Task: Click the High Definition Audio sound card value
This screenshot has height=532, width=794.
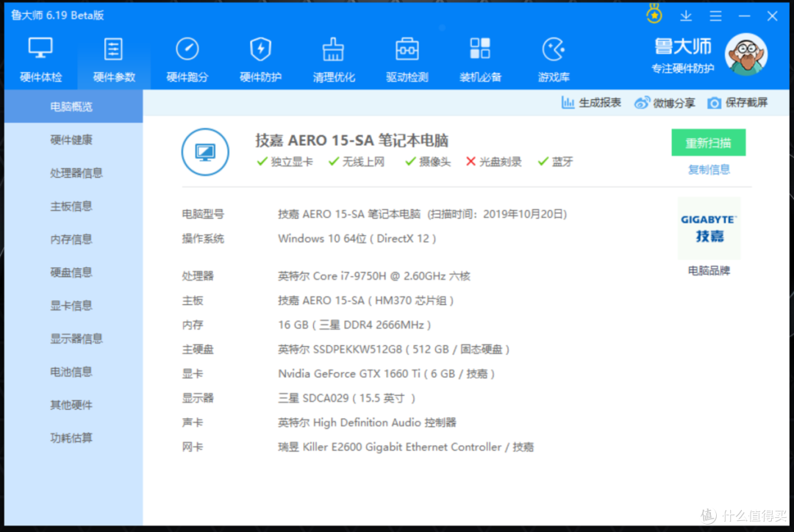Action: (x=367, y=423)
